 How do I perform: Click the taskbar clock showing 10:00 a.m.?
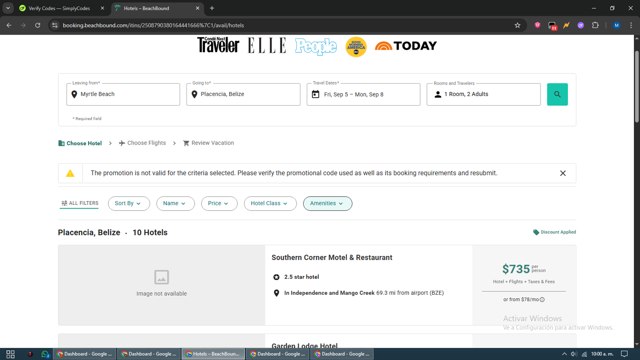[x=602, y=354]
